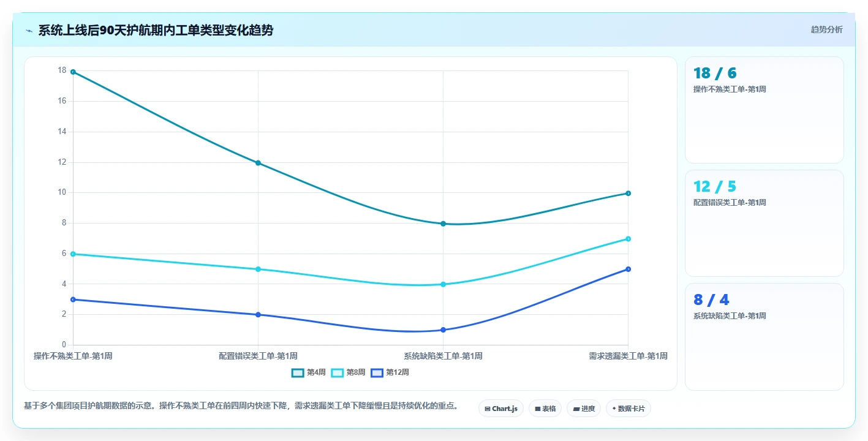Viewport: 868px width, 441px height.
Task: Click card caption 操作不熟类工单-第1周
Action: point(730,89)
